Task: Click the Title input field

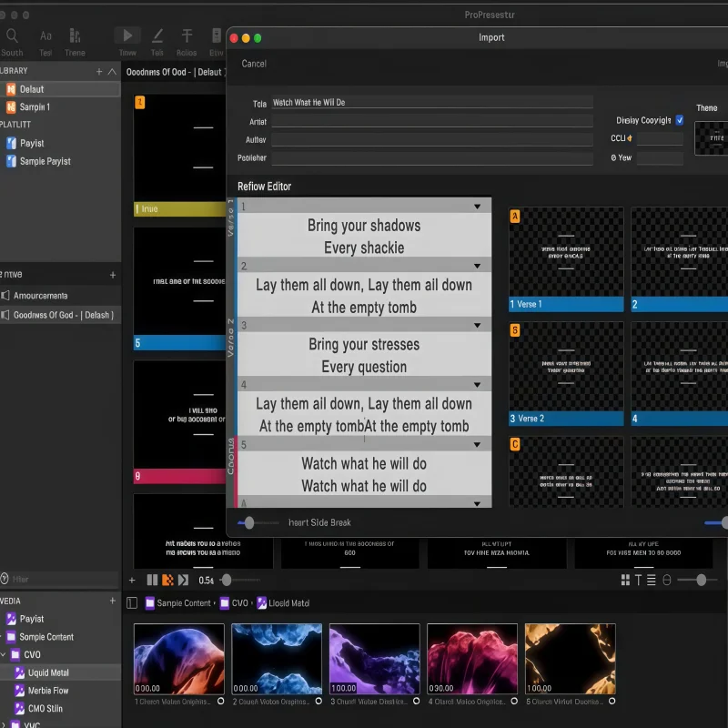Action: 431,103
